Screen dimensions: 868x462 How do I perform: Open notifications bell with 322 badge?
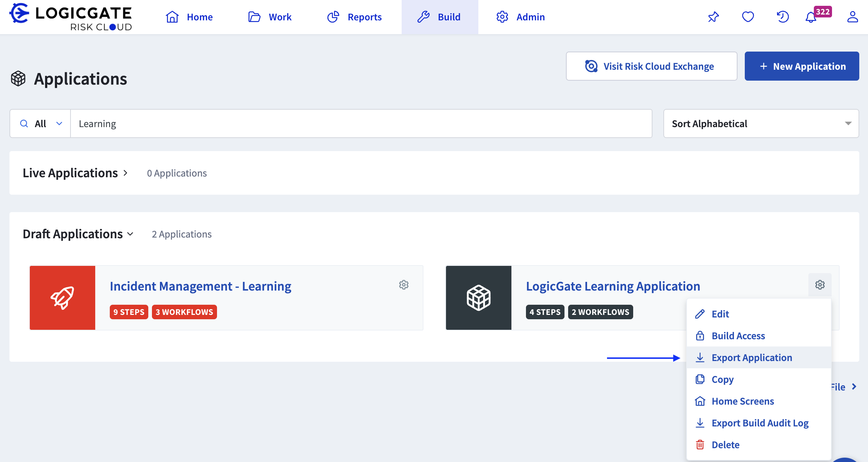(x=811, y=17)
